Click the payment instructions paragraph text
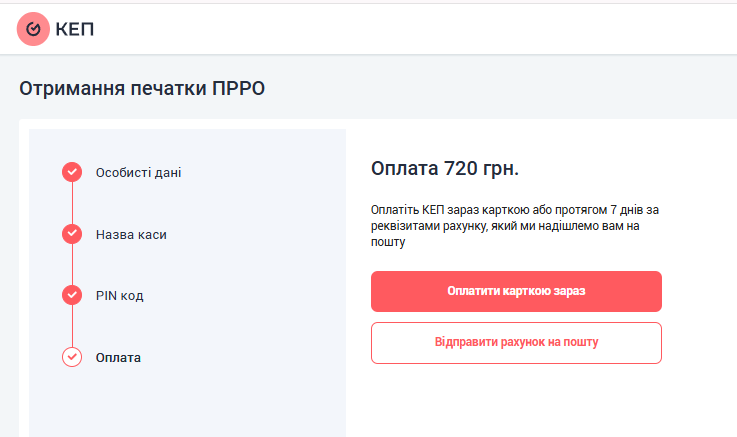The height and width of the screenshot is (437, 737). pyautogui.click(x=515, y=226)
